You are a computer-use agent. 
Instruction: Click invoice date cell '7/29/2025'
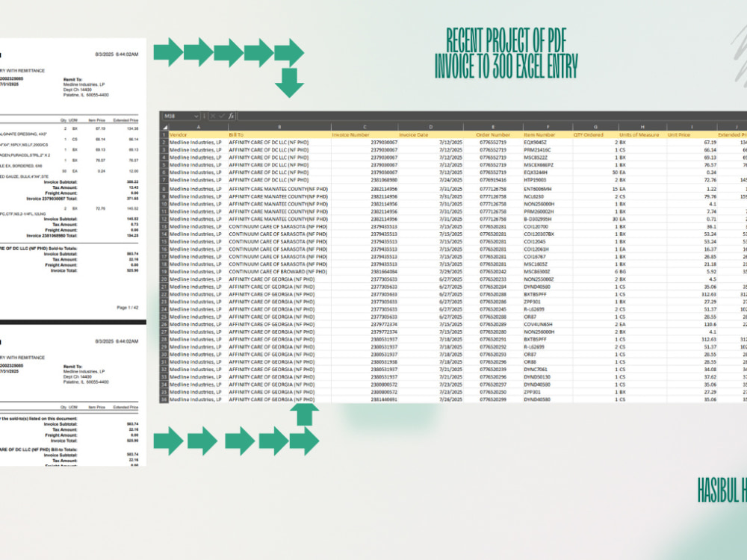(x=431, y=272)
